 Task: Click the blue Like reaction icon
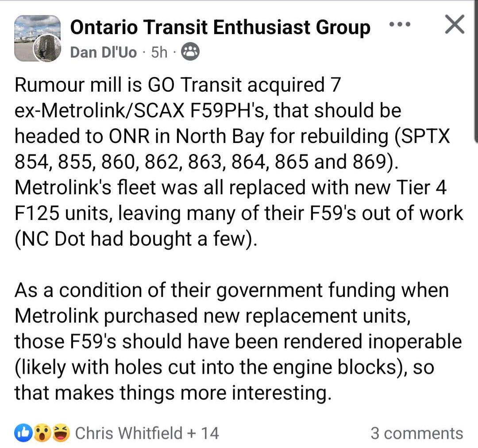click(22, 433)
